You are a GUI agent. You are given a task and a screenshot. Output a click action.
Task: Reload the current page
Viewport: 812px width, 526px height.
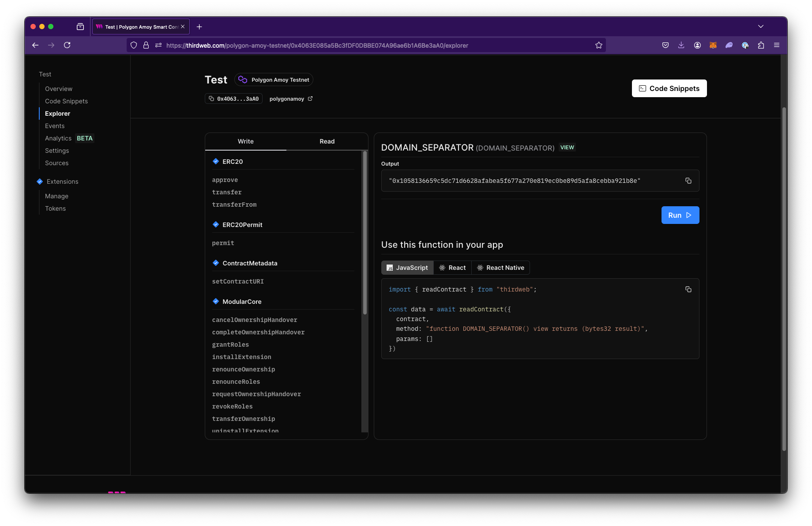click(67, 45)
